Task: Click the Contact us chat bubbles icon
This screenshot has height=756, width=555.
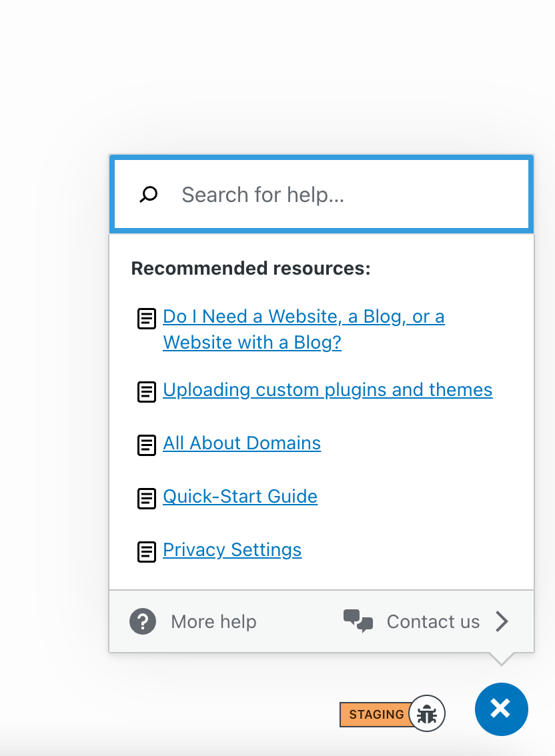Action: tap(358, 621)
